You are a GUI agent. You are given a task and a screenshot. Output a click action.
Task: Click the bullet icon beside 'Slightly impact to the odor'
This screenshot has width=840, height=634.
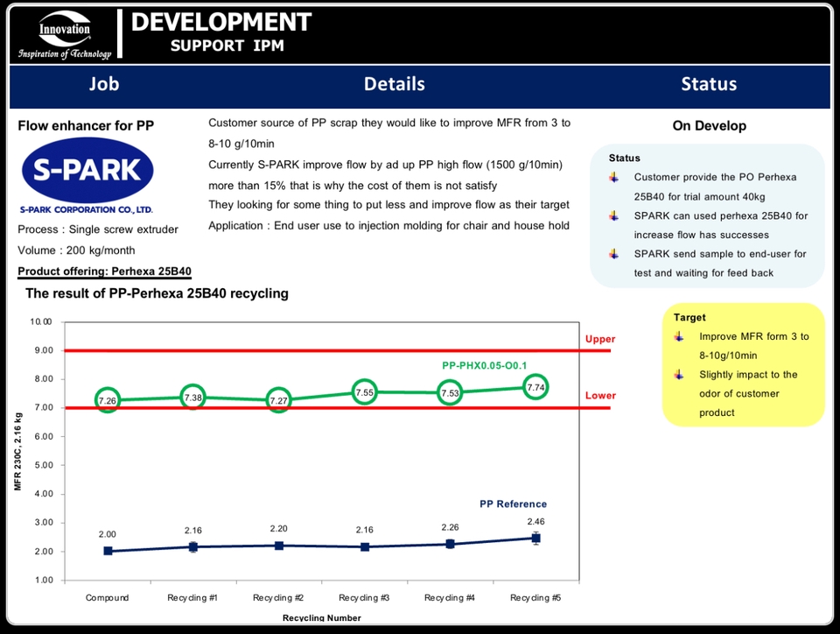point(678,375)
